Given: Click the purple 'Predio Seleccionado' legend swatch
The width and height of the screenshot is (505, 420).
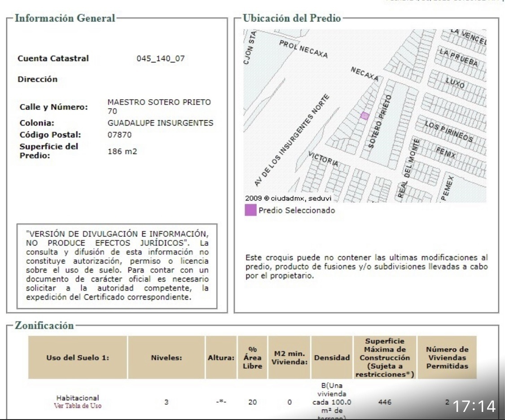Looking at the screenshot, I should click(250, 210).
